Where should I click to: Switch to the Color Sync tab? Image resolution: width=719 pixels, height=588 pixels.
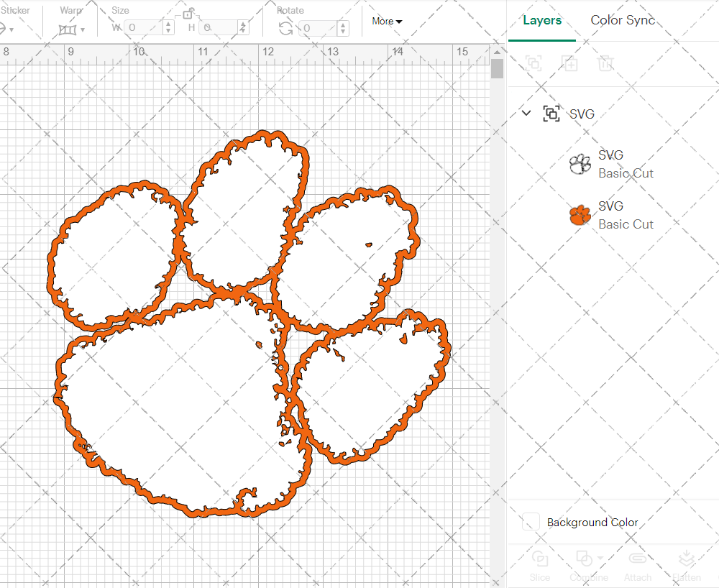click(x=623, y=20)
